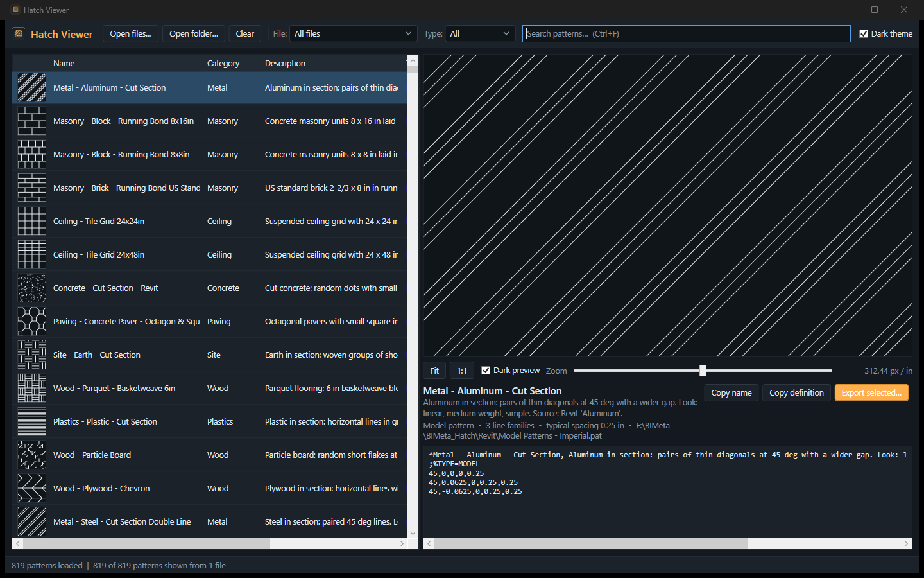
Task: Click the Concrete Cut Section Revit thumbnail
Action: point(31,288)
